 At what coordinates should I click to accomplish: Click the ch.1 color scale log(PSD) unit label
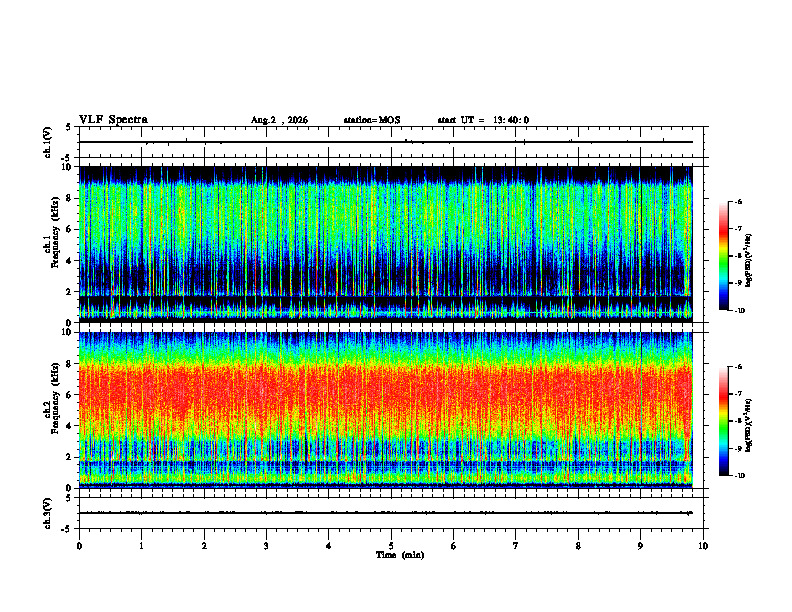pos(749,260)
